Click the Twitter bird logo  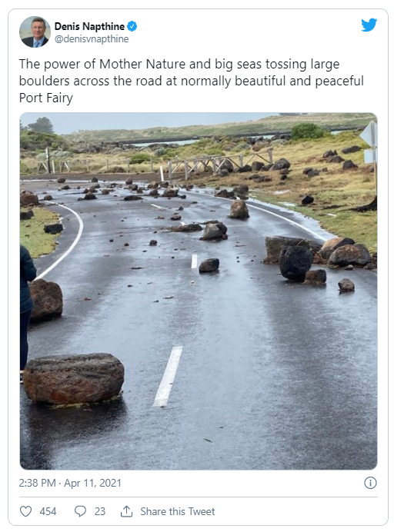coord(369,25)
